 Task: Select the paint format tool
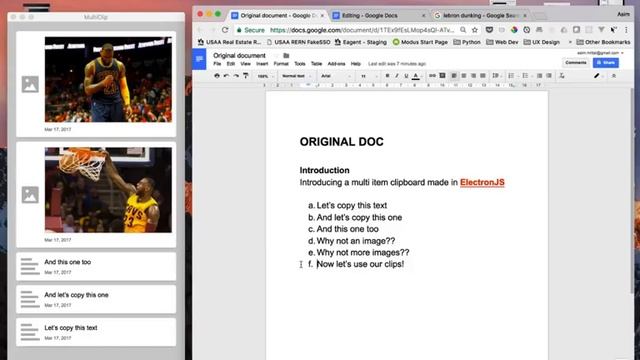point(246,76)
